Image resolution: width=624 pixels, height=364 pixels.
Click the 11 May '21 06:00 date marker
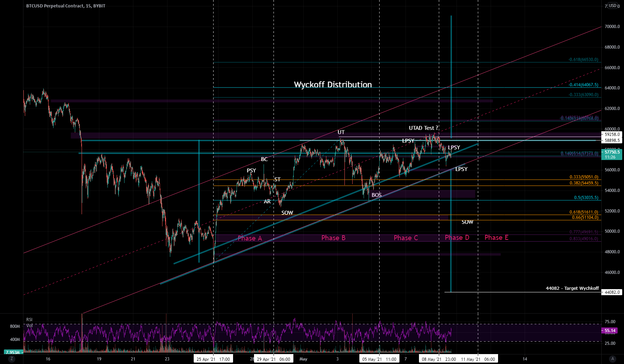click(478, 359)
